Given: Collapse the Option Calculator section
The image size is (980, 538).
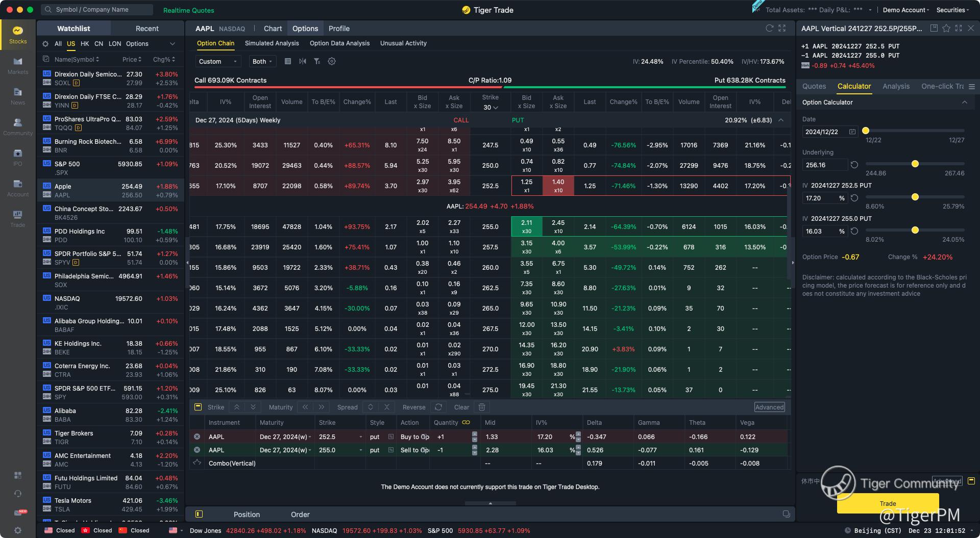Looking at the screenshot, I should [964, 102].
